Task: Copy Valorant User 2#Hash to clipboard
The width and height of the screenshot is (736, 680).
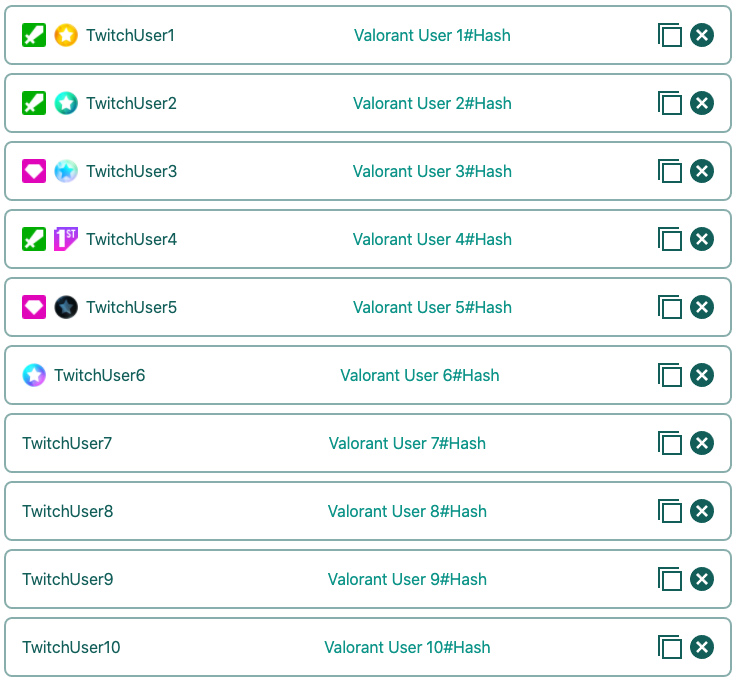Action: click(669, 103)
